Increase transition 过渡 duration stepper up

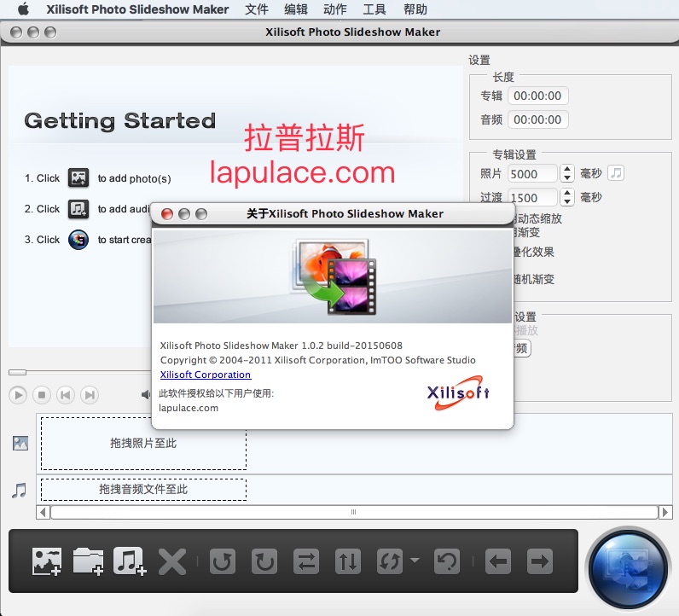pyautogui.click(x=567, y=193)
